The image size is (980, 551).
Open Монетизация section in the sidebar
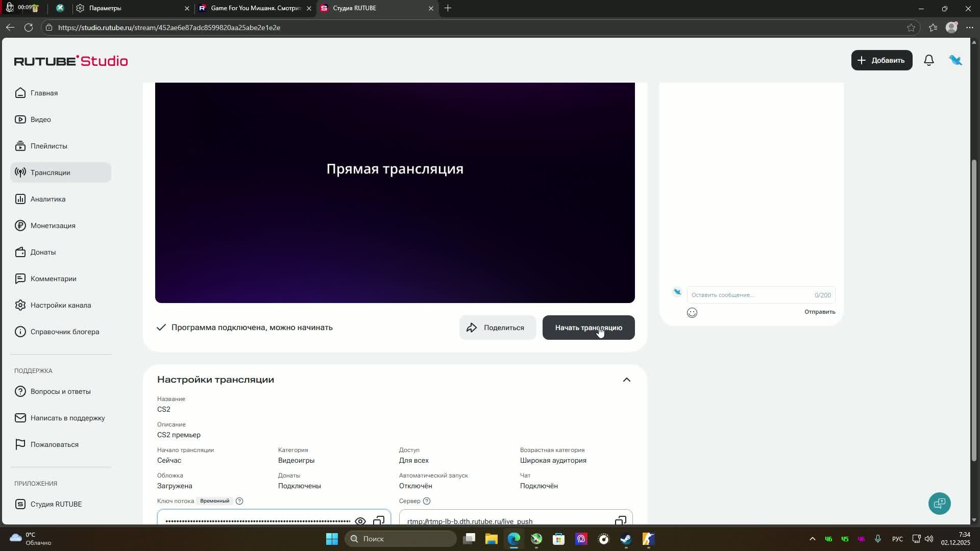(53, 226)
